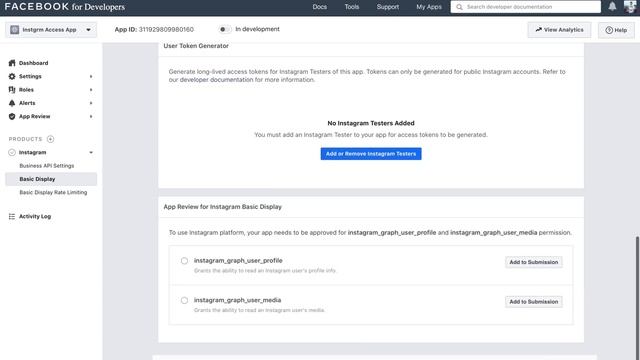Image resolution: width=640 pixels, height=360 pixels.
Task: Add instagram_graph_user_media to submission
Action: (533, 302)
